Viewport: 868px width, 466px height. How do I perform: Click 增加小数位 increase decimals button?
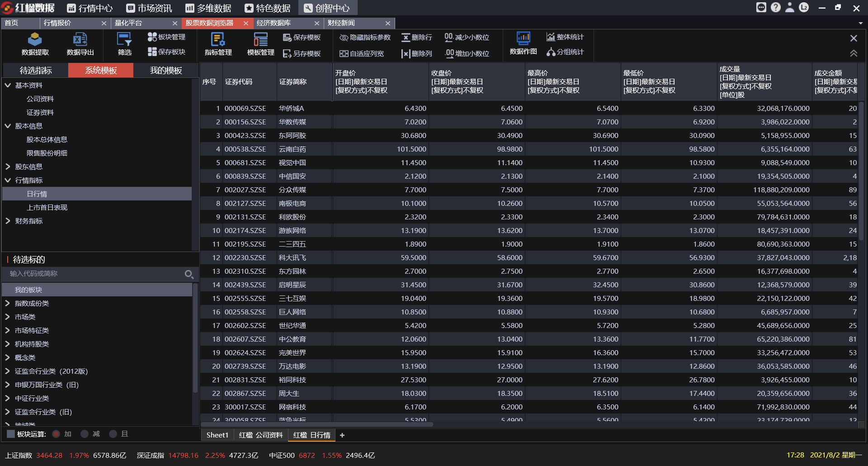click(x=467, y=53)
